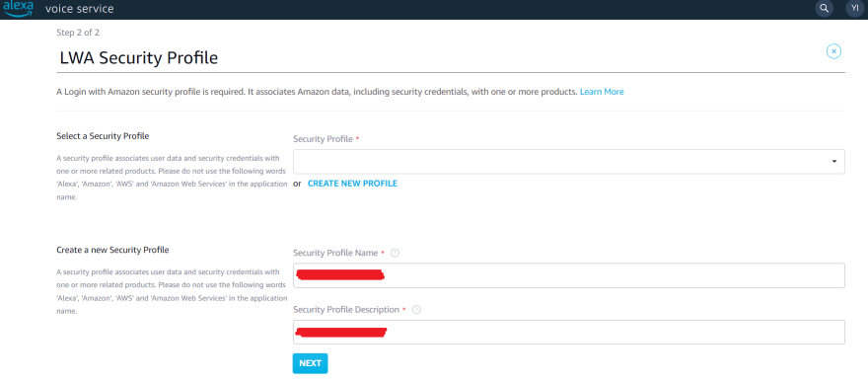Focus the Security Profile Description field
Image resolution: width=868 pixels, height=381 pixels.
point(568,332)
